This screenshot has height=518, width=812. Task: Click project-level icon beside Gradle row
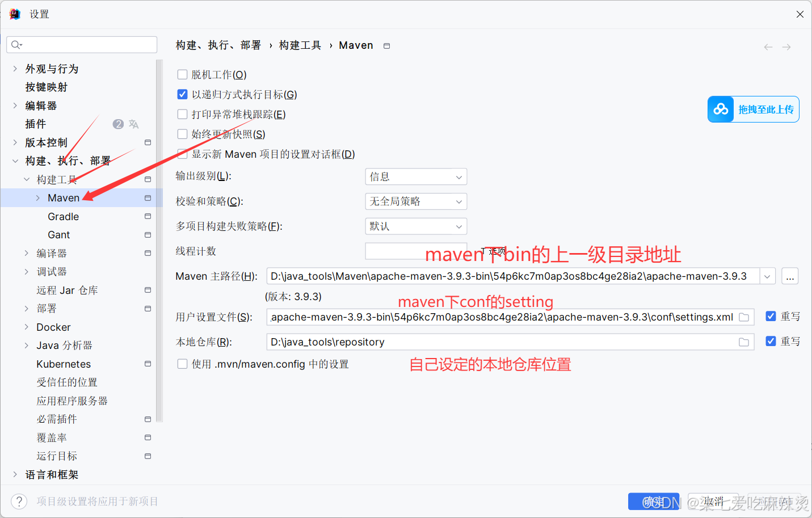pos(148,216)
